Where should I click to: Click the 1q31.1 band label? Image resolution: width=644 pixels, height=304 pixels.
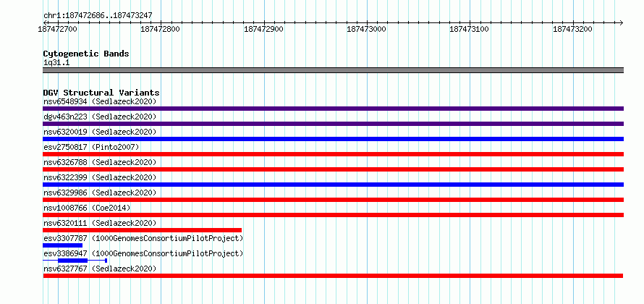[x=56, y=62]
